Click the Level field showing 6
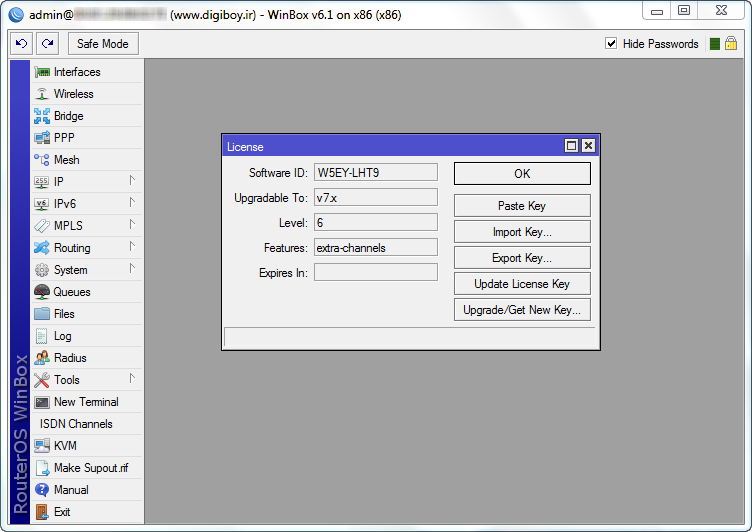This screenshot has height=532, width=752. coord(376,223)
